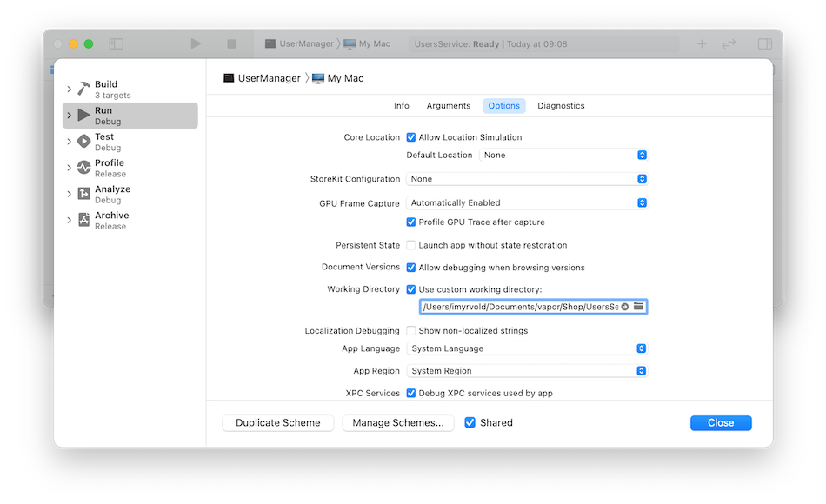Click the Stop button in Xcode toolbar
826x504 pixels.
click(232, 43)
